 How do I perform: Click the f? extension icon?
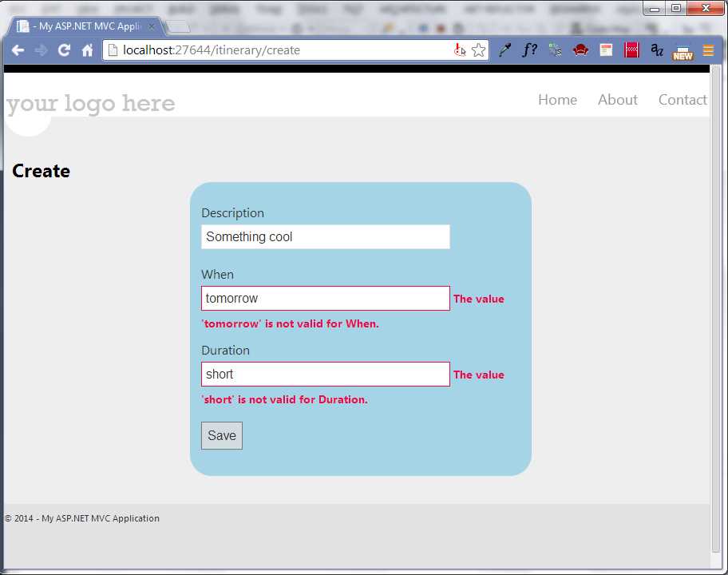[529, 50]
